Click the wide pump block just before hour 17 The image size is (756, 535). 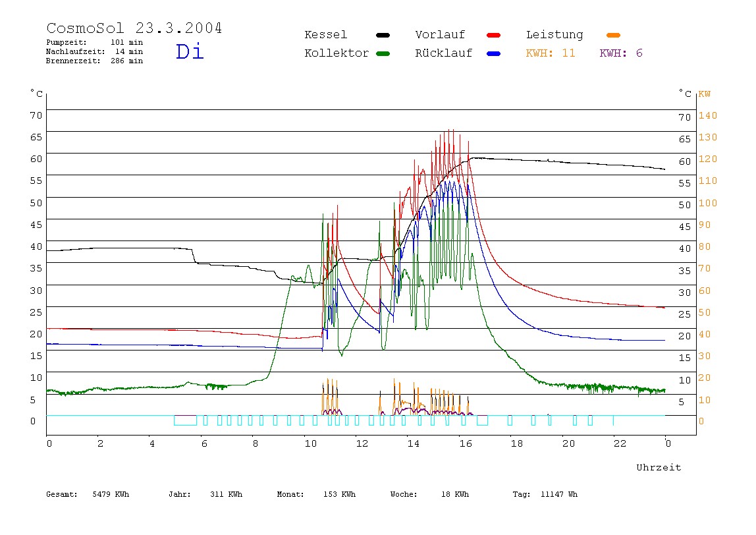point(482,420)
